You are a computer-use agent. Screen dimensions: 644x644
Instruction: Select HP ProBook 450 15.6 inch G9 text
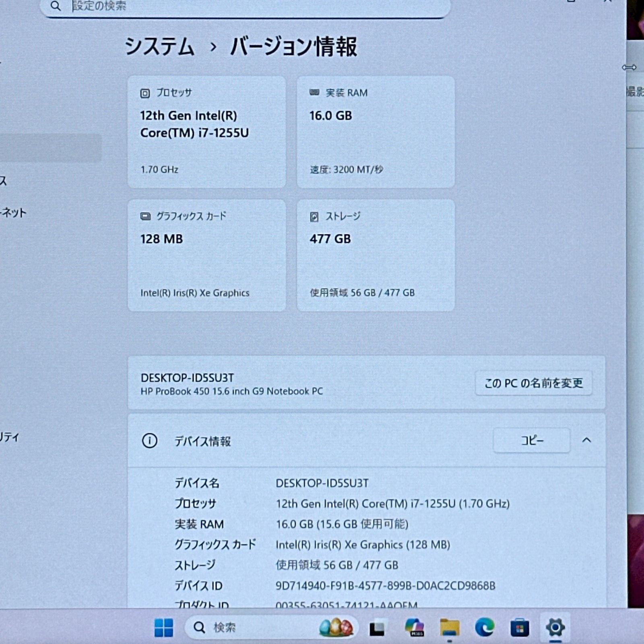tap(231, 391)
